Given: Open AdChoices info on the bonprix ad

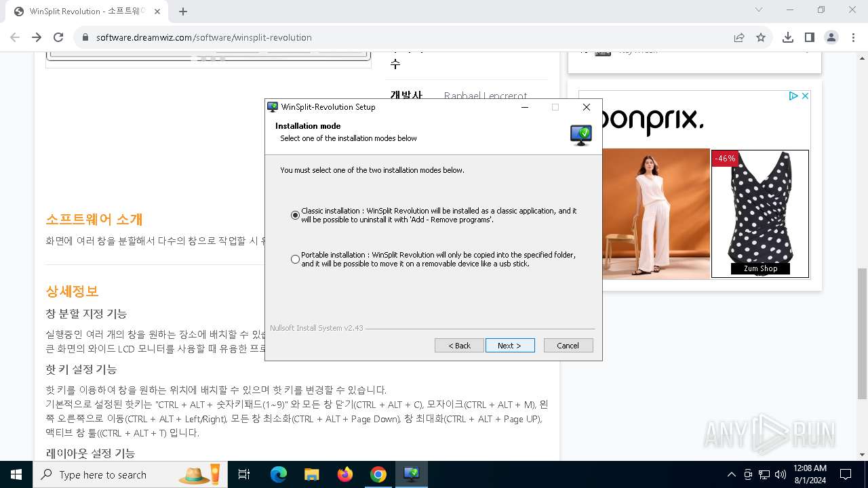Looking at the screenshot, I should [x=793, y=96].
